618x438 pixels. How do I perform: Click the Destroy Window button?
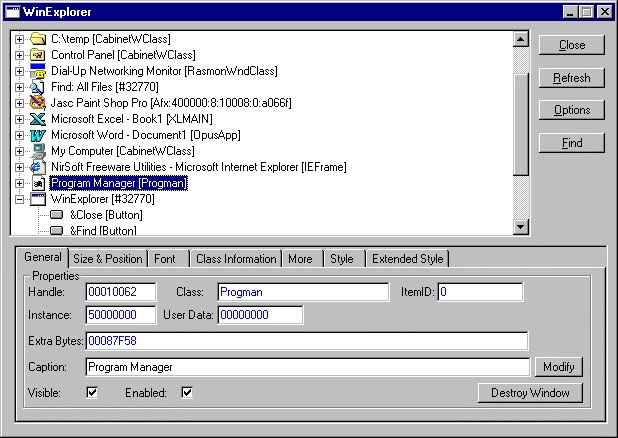pos(529,393)
